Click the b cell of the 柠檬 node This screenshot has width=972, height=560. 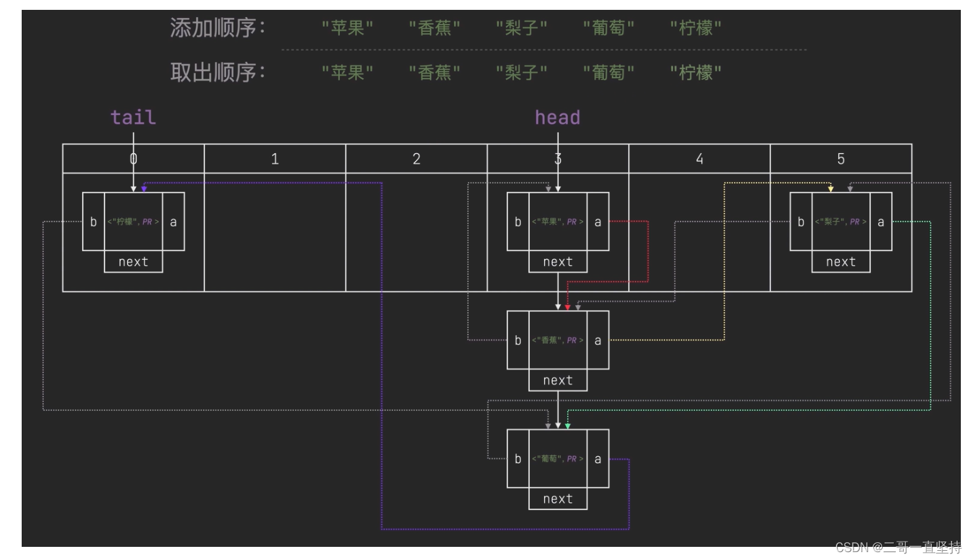pyautogui.click(x=93, y=222)
